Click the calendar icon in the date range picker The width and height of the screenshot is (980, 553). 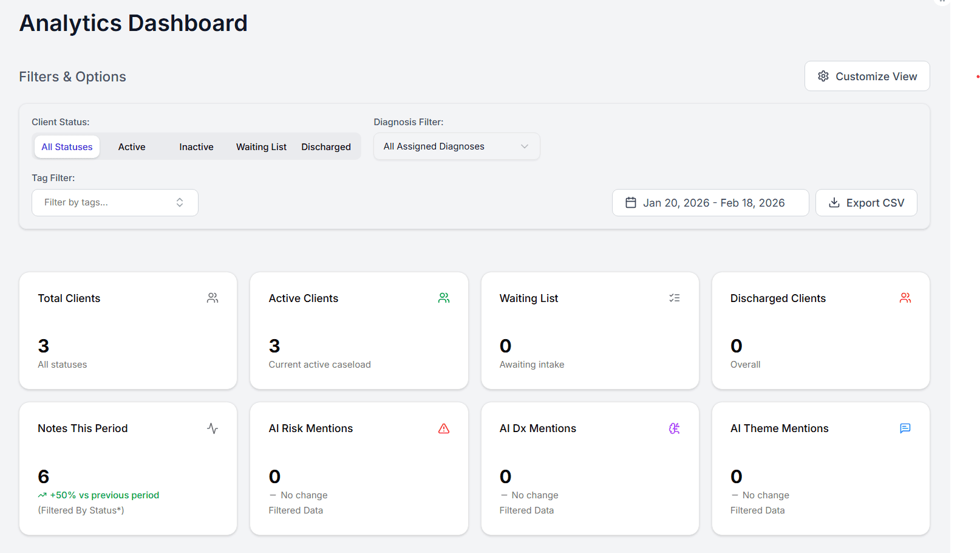(x=631, y=202)
